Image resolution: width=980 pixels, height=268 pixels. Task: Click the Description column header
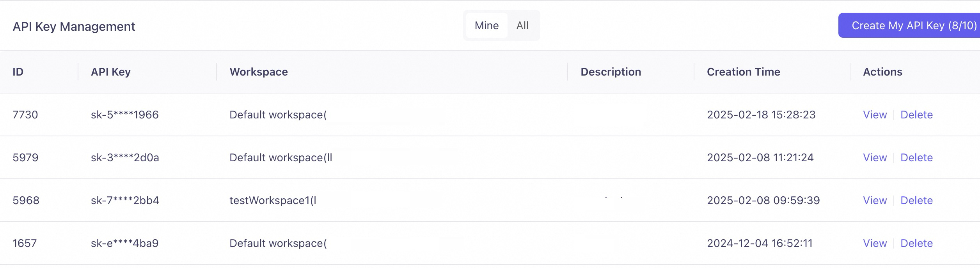[611, 72]
